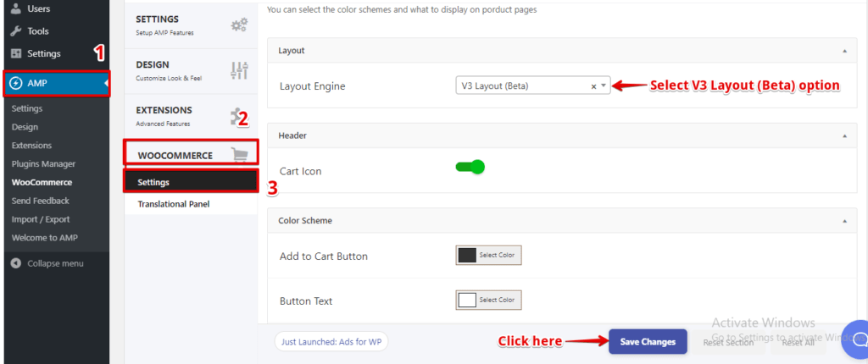Click Select Color for Add to Cart Button

pyautogui.click(x=497, y=255)
